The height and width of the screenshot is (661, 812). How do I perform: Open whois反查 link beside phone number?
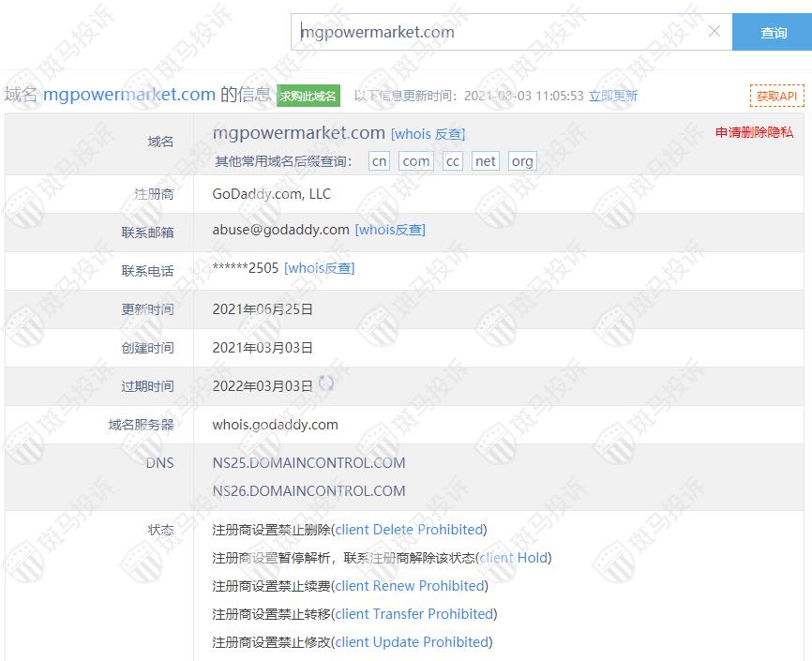(x=320, y=268)
